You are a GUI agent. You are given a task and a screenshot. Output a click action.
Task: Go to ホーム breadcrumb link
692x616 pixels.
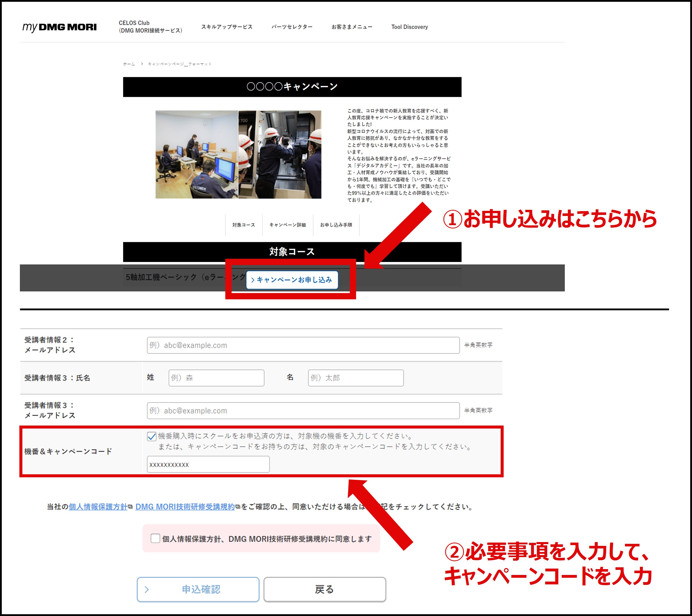tap(129, 64)
